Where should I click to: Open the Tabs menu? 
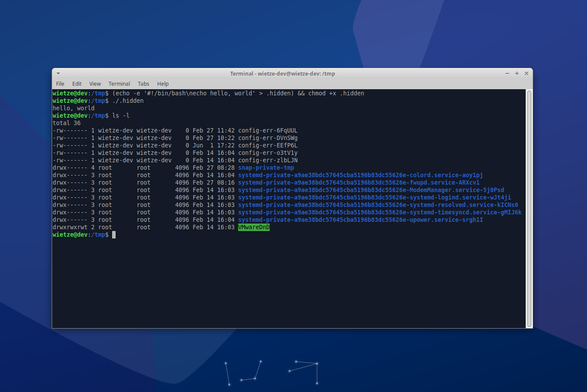click(143, 83)
